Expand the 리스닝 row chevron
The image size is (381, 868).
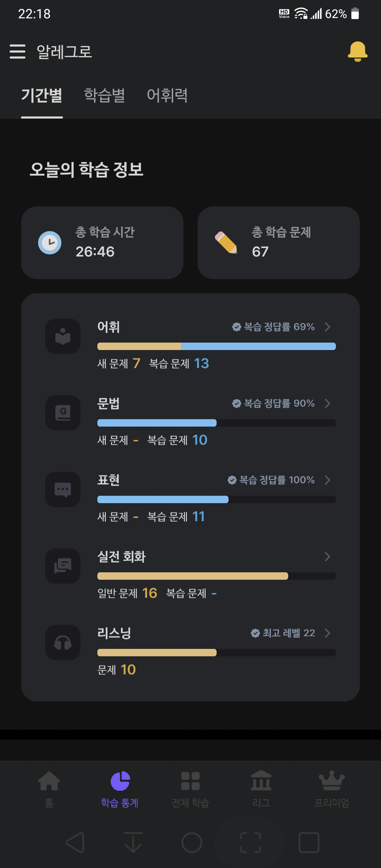[x=327, y=633]
